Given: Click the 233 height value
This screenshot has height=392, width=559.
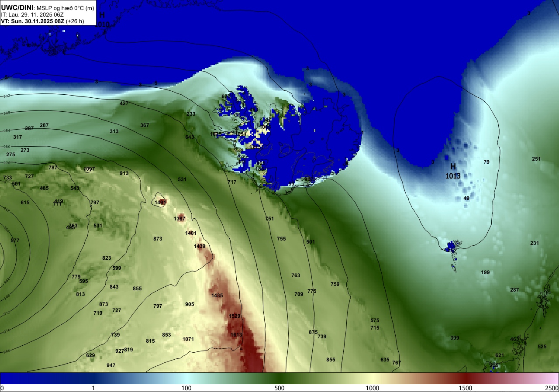Looking at the screenshot, I should [191, 114].
